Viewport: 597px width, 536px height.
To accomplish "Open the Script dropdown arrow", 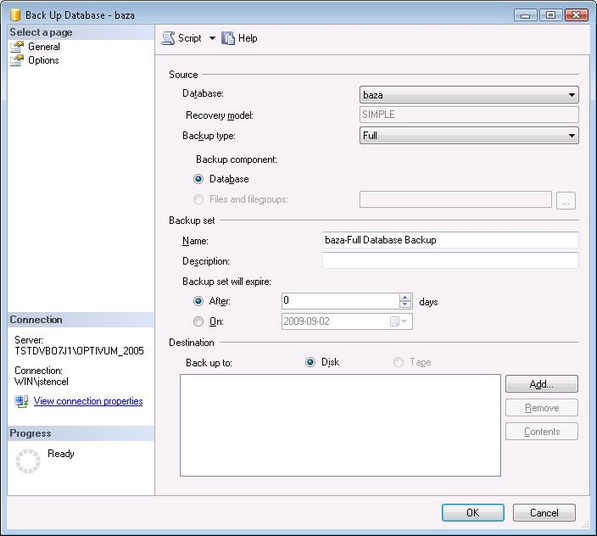I will [x=212, y=38].
